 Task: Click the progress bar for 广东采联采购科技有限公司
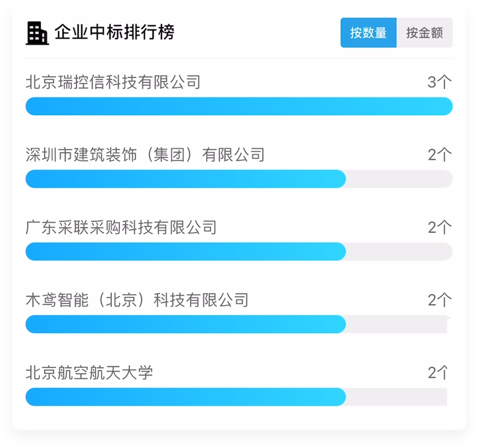[x=239, y=251]
